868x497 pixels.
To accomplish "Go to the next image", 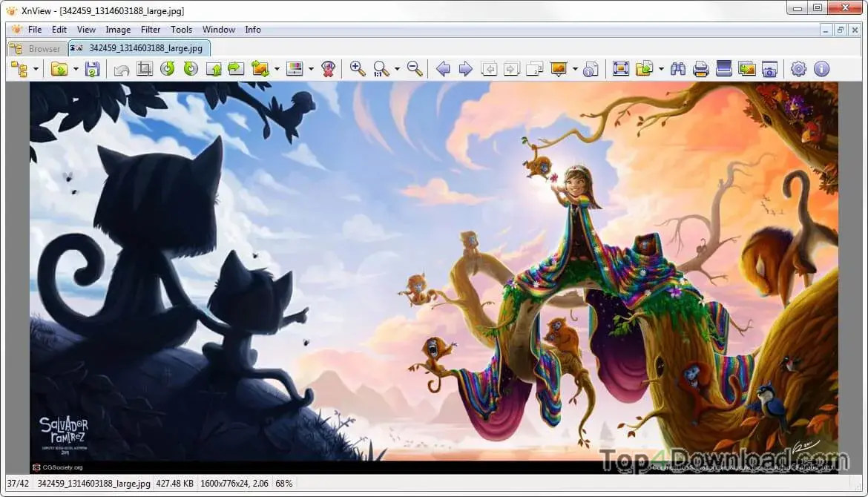I will point(465,68).
